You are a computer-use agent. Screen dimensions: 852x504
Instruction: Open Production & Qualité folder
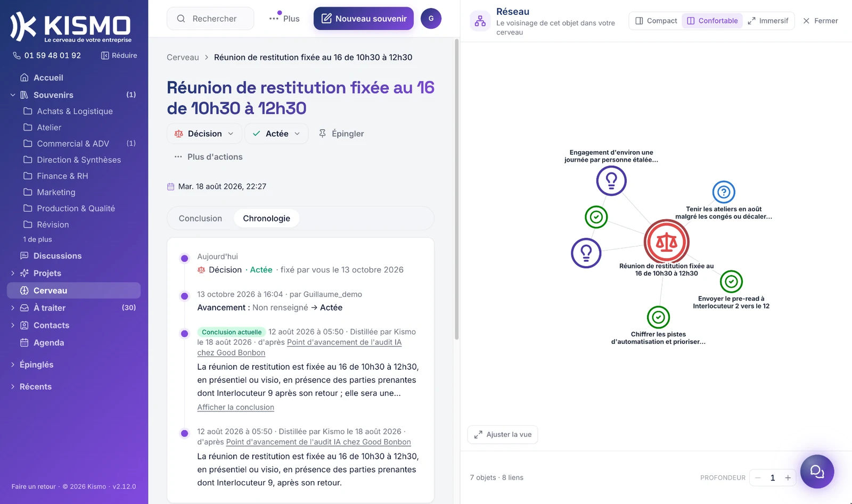pyautogui.click(x=76, y=209)
